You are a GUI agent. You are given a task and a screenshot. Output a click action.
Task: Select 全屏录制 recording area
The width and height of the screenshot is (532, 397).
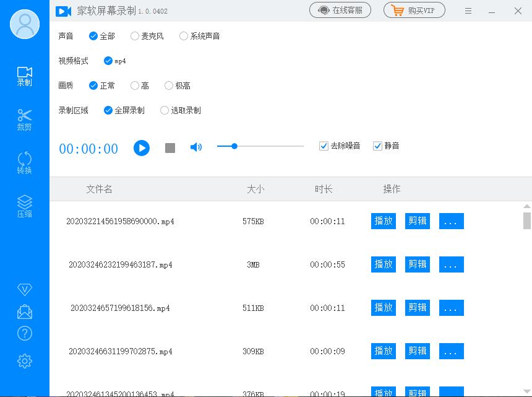pyautogui.click(x=124, y=110)
